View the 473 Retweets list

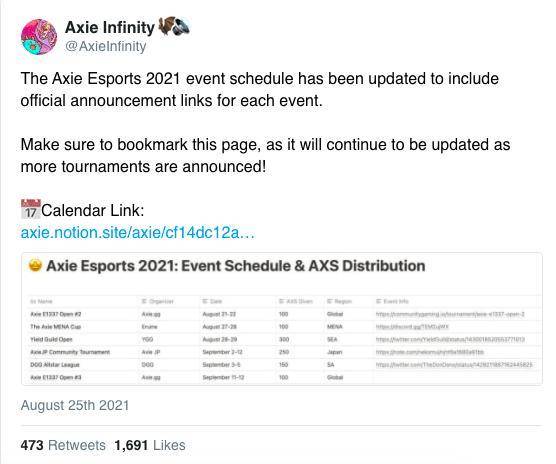(x=63, y=445)
